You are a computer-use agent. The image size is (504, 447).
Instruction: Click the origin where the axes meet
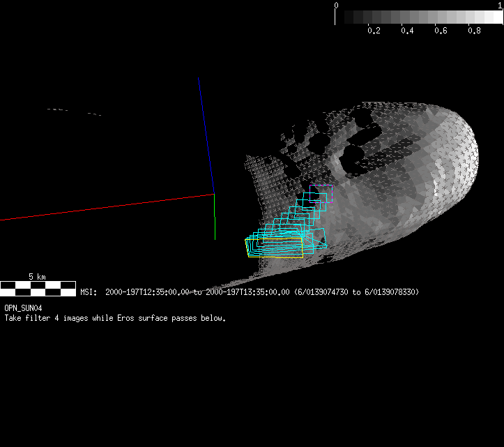214,193
